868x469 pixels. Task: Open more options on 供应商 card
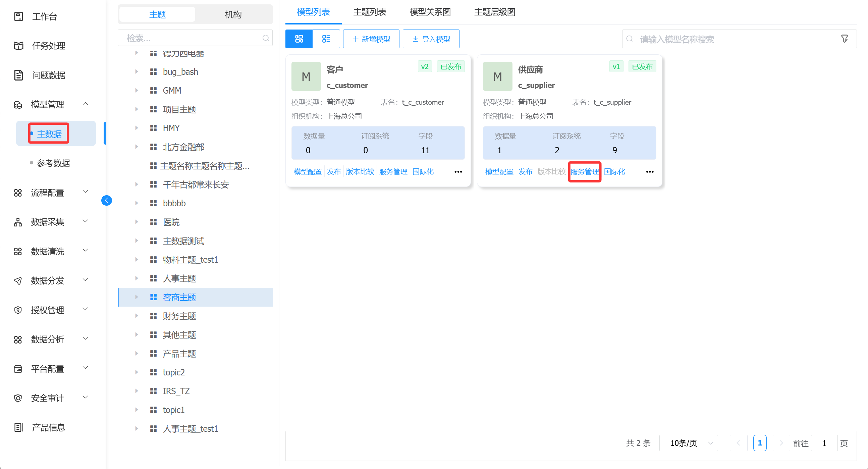[649, 172]
